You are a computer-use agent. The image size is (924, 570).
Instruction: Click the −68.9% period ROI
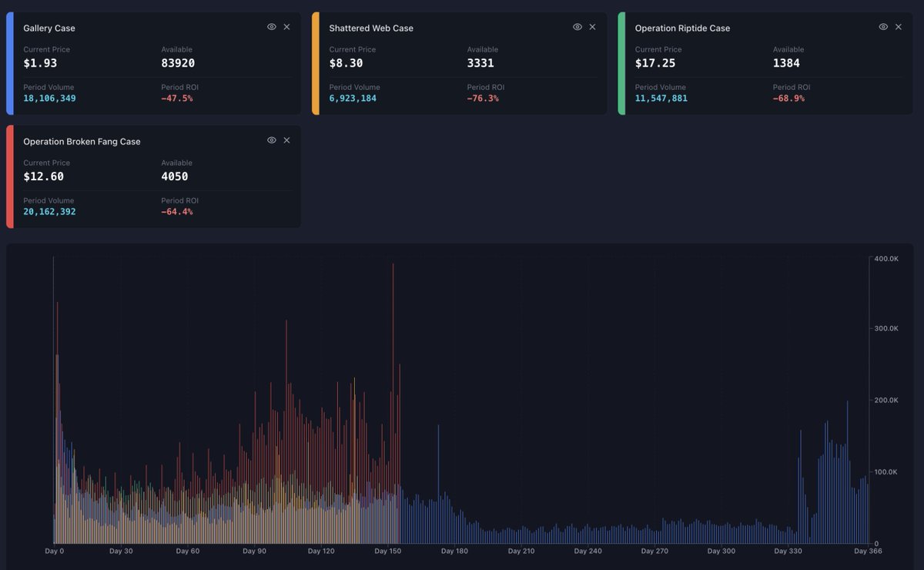tap(788, 99)
